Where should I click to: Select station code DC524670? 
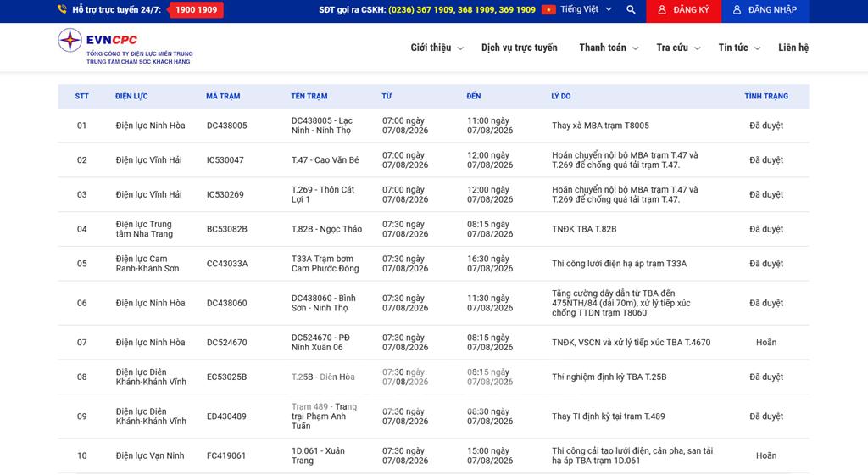227,342
